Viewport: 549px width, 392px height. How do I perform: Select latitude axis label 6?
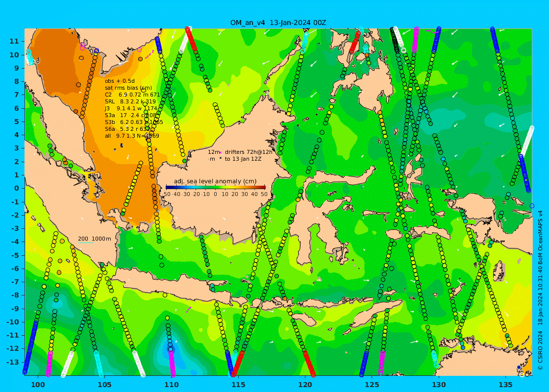[17, 108]
